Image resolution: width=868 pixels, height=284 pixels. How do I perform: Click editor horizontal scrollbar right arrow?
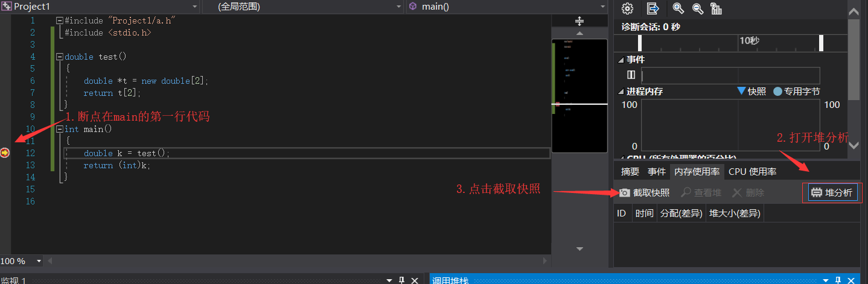[x=546, y=261]
